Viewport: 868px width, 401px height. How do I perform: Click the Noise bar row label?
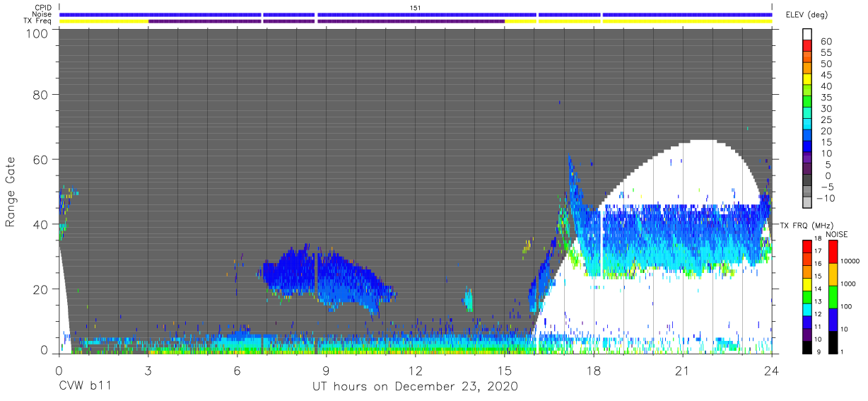(x=43, y=14)
